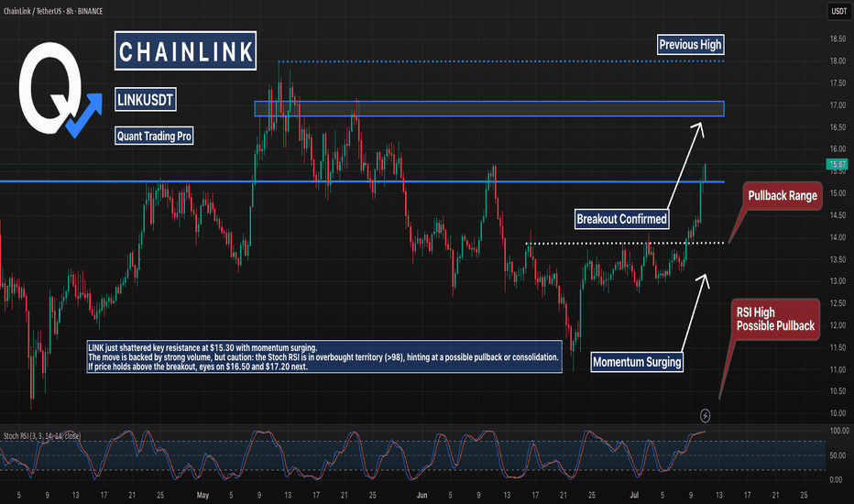Click the Jul label on time axis

tap(634, 495)
